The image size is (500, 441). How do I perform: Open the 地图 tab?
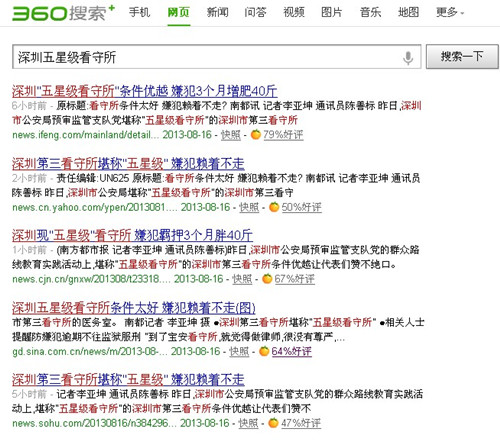pos(408,13)
